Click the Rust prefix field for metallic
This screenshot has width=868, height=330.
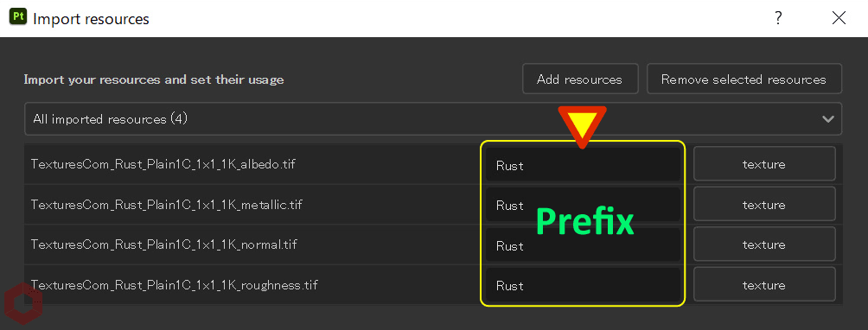[583, 205]
